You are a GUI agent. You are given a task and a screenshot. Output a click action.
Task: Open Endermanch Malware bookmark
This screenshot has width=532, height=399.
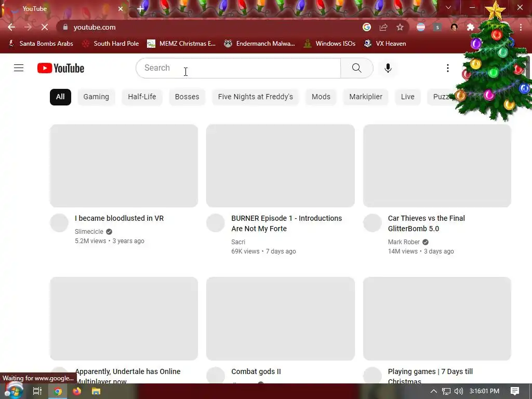coord(260,44)
